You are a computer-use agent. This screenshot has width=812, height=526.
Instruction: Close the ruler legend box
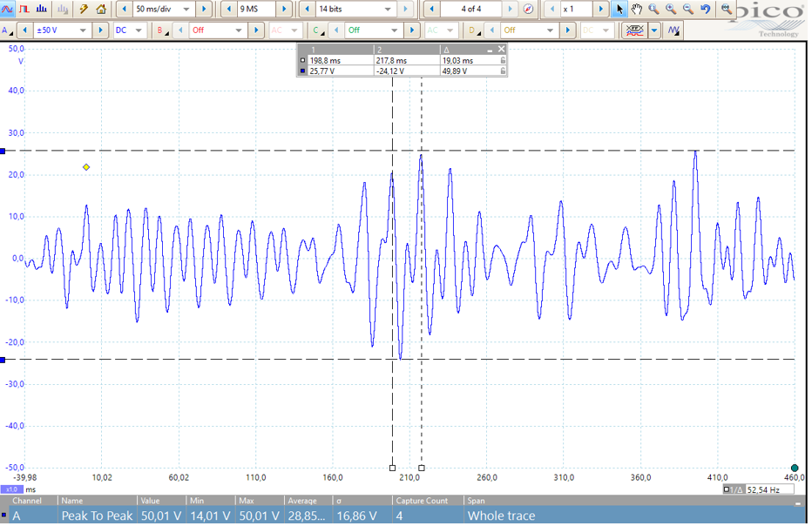click(x=502, y=50)
